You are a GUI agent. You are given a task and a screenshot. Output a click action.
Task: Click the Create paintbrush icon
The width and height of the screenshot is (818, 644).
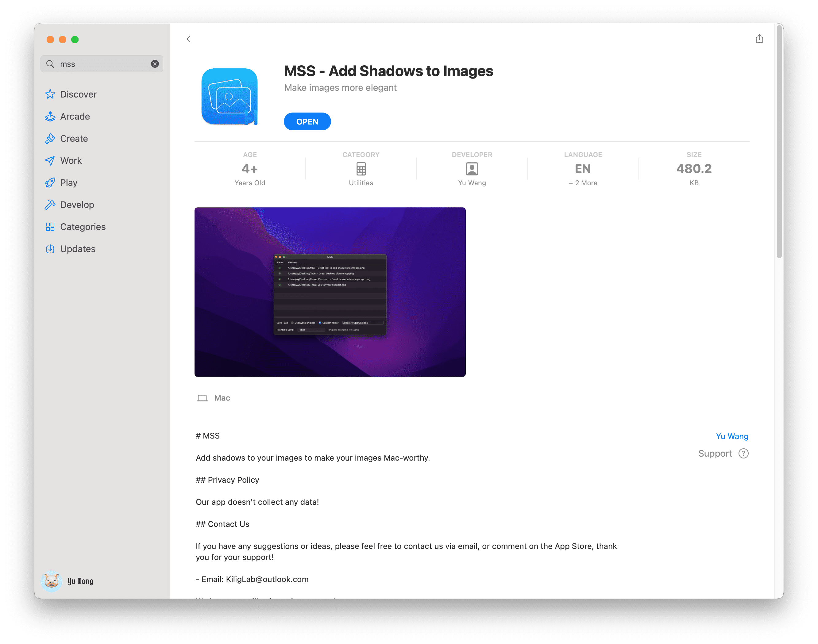(50, 138)
